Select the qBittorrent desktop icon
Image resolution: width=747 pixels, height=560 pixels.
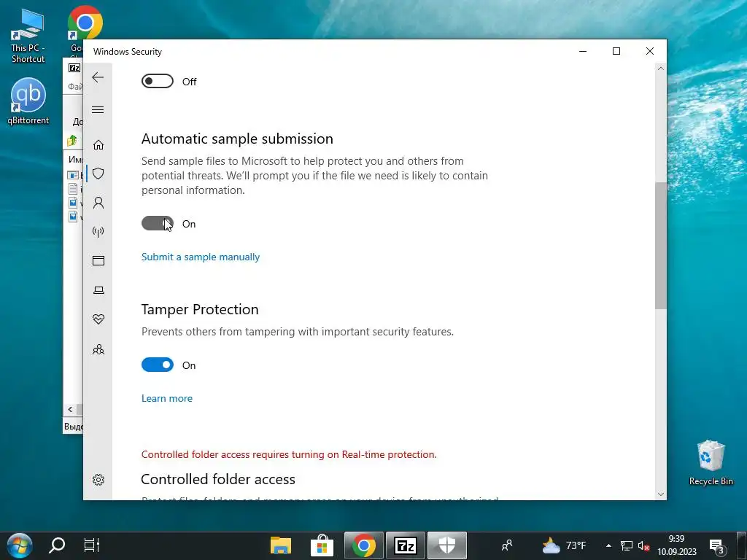(28, 101)
